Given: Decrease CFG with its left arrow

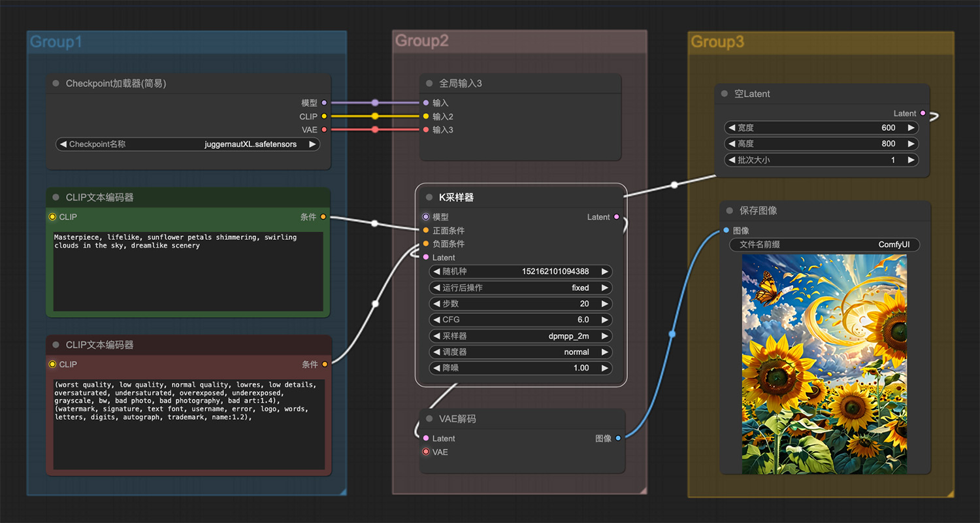Looking at the screenshot, I should coord(436,320).
